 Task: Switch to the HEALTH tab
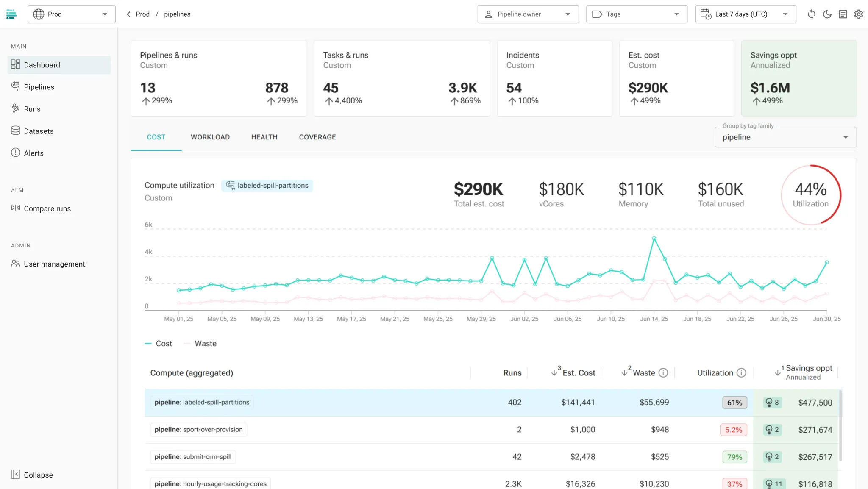(x=264, y=137)
